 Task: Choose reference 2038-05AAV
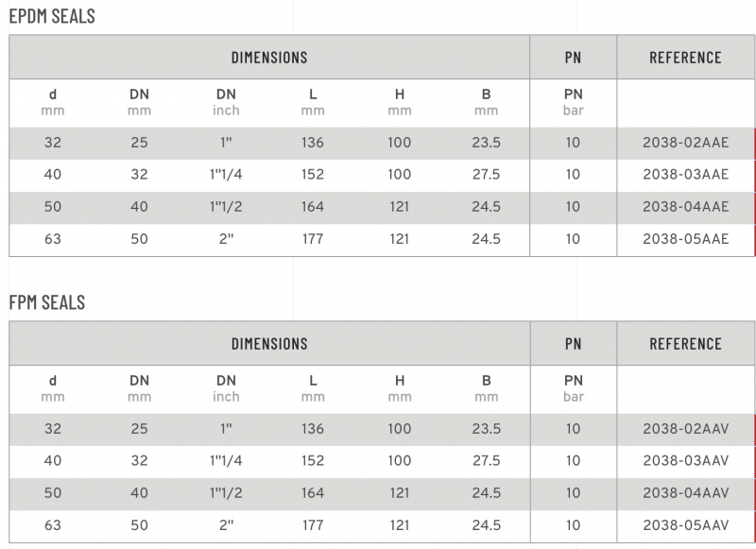[685, 525]
